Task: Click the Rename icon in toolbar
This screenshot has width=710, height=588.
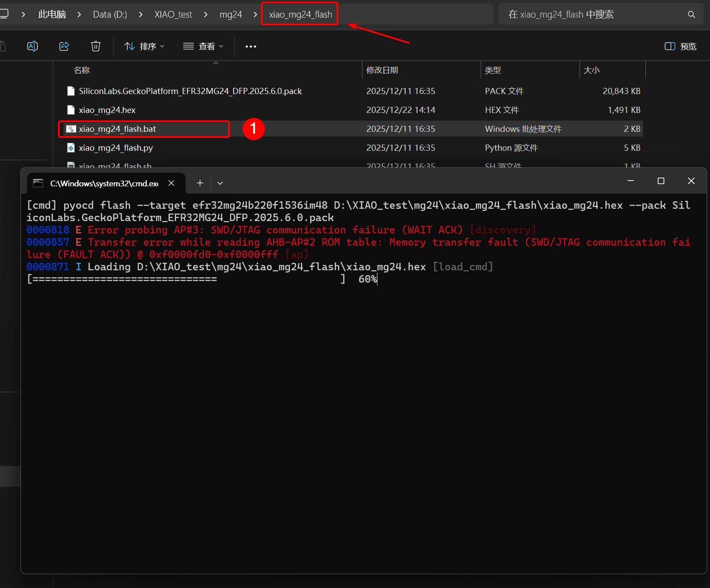Action: pos(33,46)
